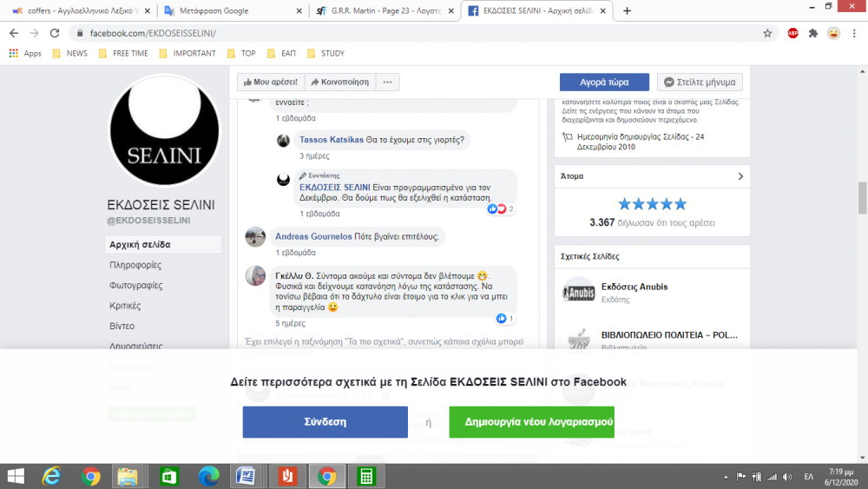Viewport: 868px width, 489px height.
Task: Open the Βίντεο section
Action: point(122,327)
